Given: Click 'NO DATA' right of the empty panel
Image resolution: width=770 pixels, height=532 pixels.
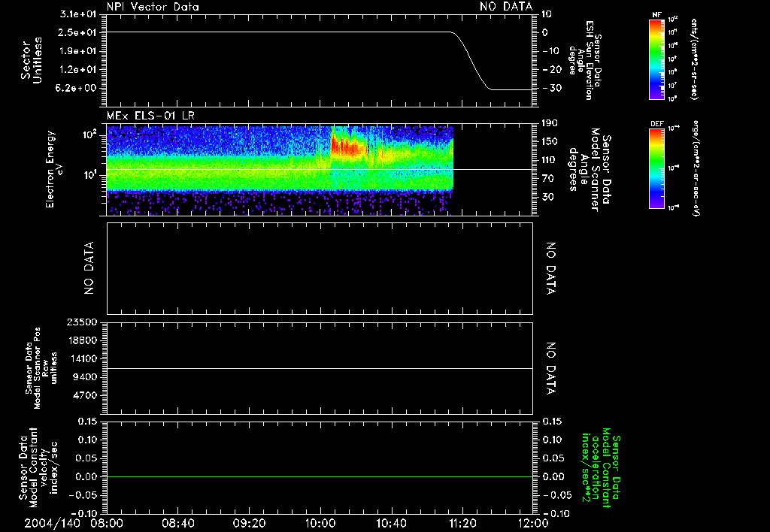Looking at the screenshot, I should [551, 268].
